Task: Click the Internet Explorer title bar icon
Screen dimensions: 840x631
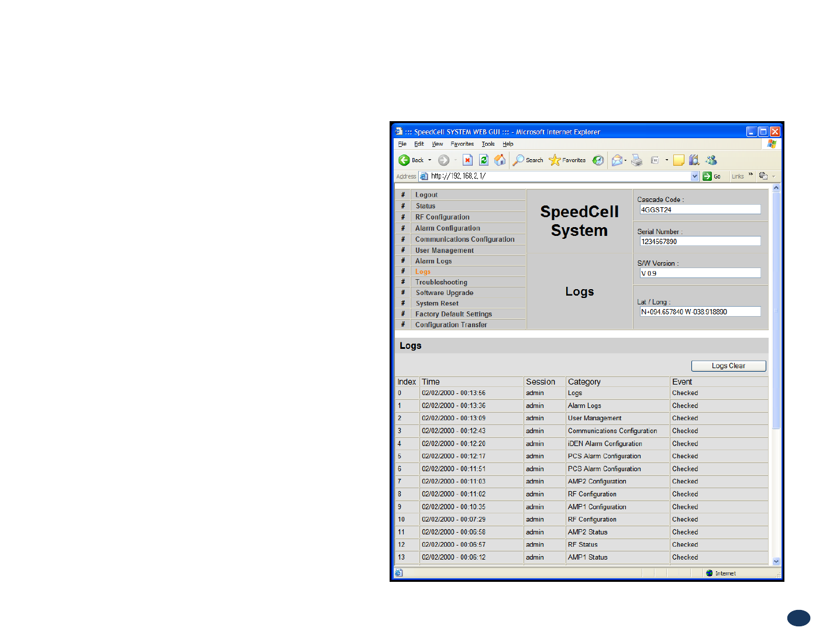Action: click(399, 132)
